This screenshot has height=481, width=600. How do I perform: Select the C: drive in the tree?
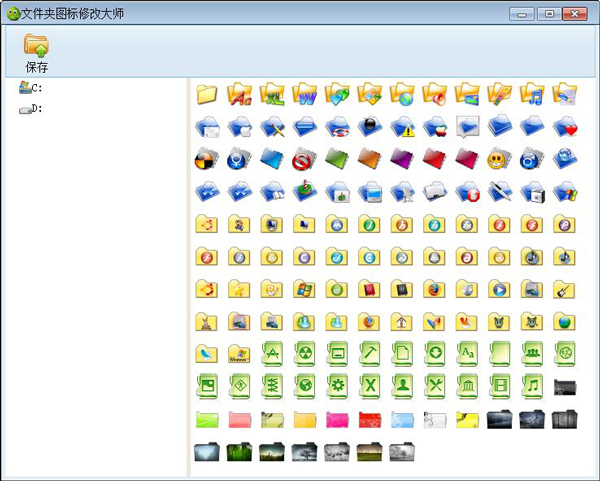(x=31, y=88)
